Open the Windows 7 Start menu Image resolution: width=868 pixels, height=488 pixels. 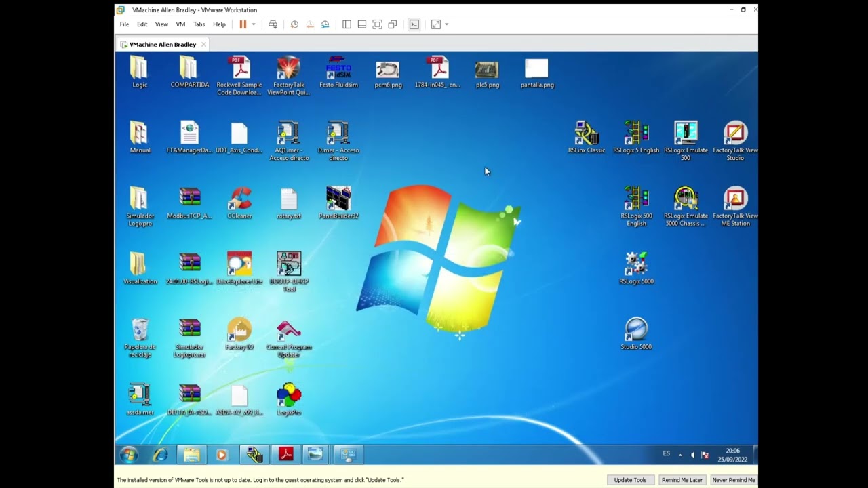click(x=129, y=455)
